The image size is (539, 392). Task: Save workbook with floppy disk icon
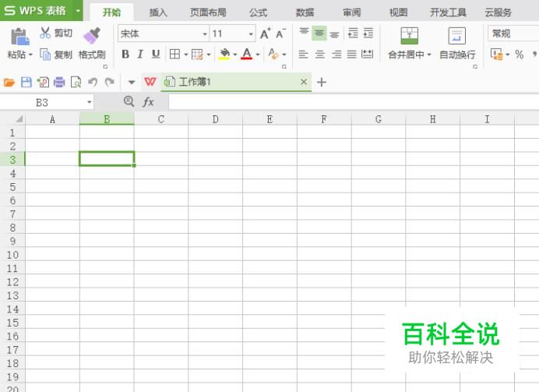[26, 82]
